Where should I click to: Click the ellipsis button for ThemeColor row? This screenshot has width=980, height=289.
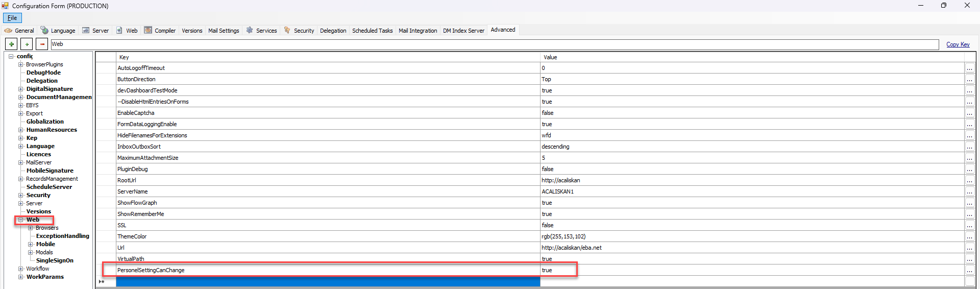pyautogui.click(x=969, y=237)
